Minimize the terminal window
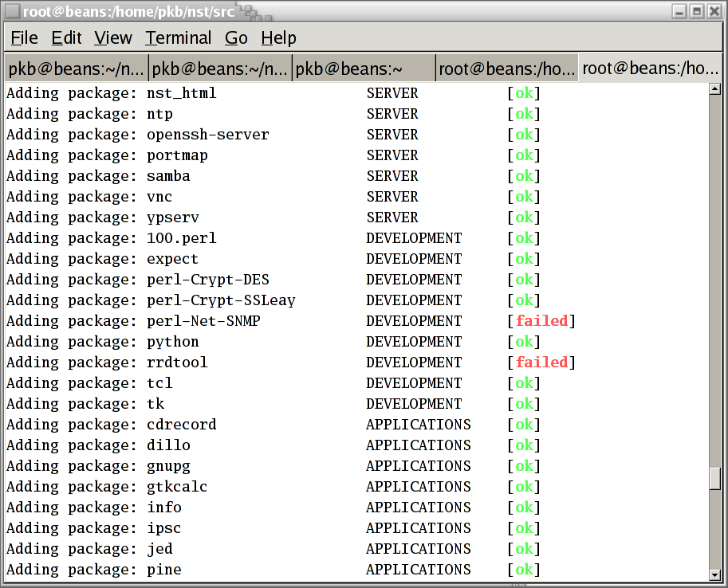The height and width of the screenshot is (588, 728). pyautogui.click(x=679, y=11)
